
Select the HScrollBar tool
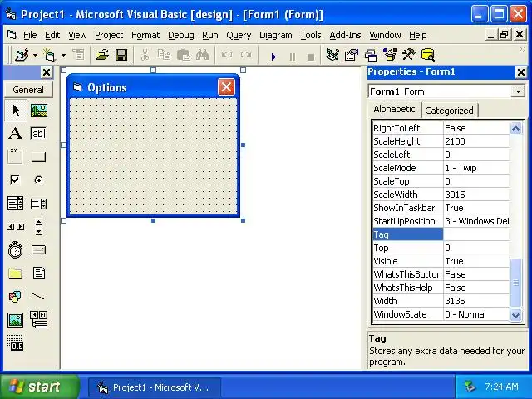[x=16, y=227]
